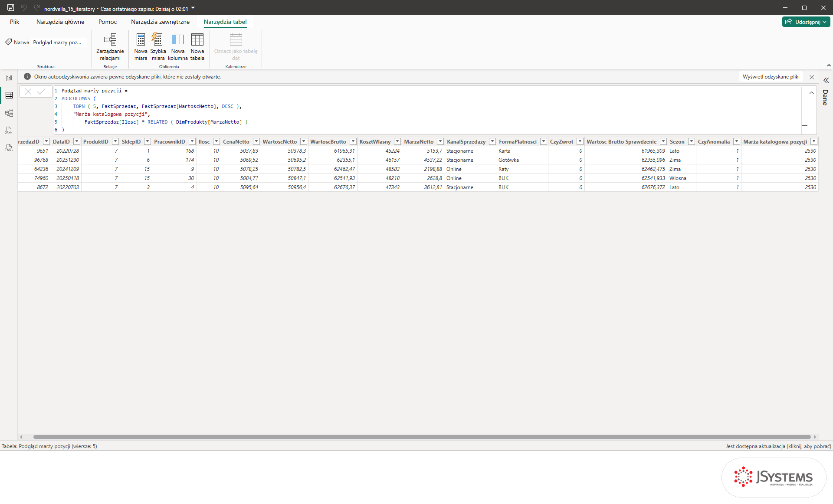This screenshot has height=504, width=833.
Task: Select the Table view sidebar icon
Action: tap(9, 95)
